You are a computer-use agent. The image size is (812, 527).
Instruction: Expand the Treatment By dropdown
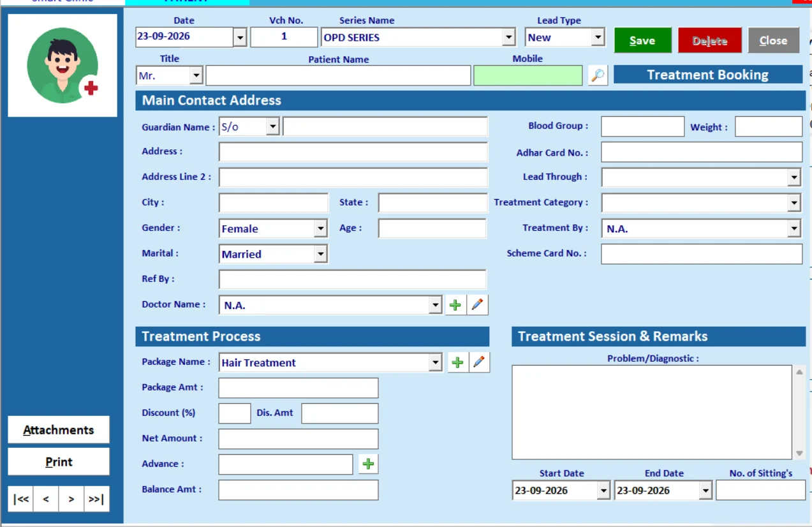[x=794, y=228]
